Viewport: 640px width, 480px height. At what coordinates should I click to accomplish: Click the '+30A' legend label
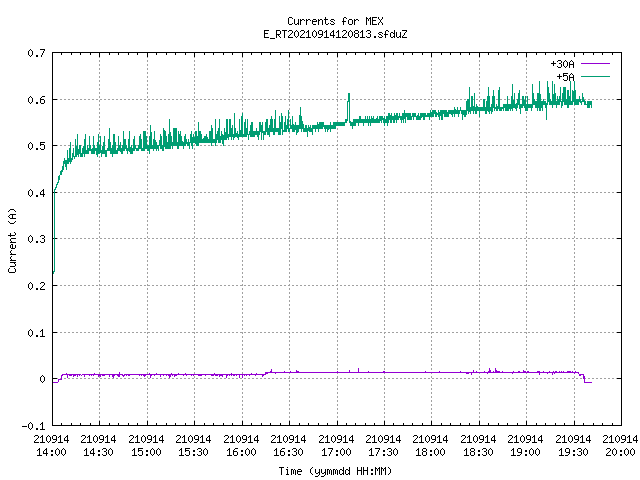562,64
